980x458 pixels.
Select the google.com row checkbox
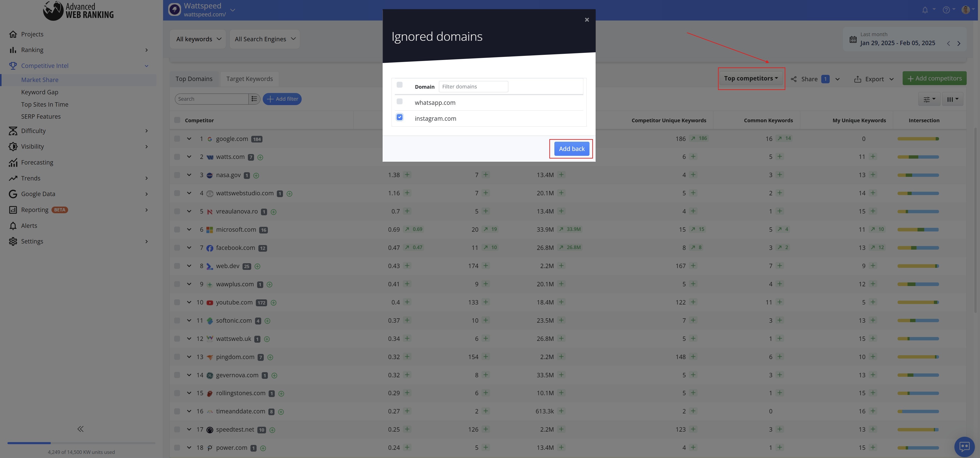[x=177, y=139]
